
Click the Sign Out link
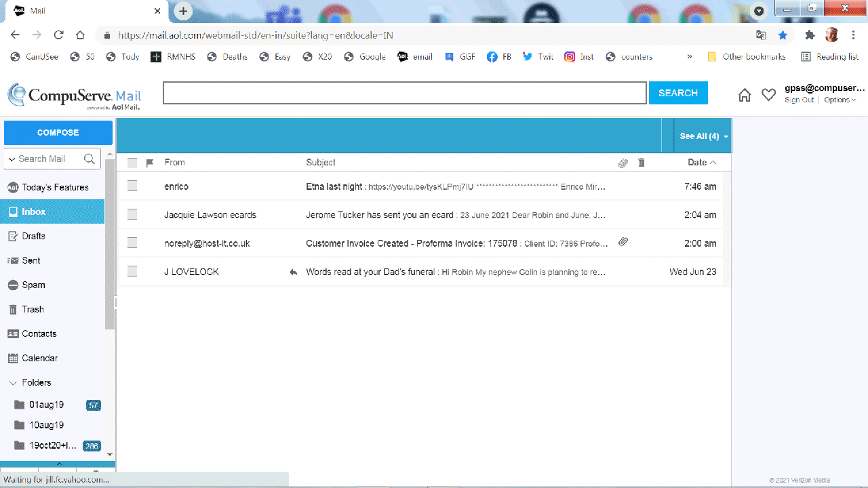pyautogui.click(x=799, y=100)
